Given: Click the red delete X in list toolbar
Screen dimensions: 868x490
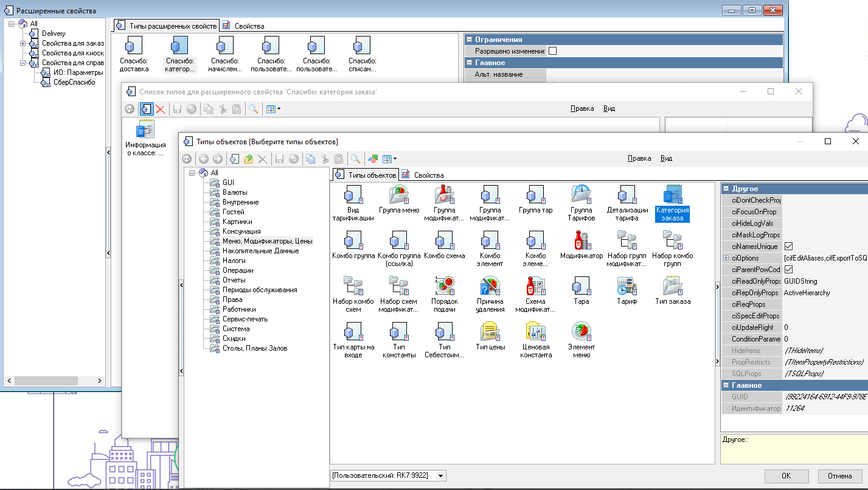Looking at the screenshot, I should (x=161, y=109).
